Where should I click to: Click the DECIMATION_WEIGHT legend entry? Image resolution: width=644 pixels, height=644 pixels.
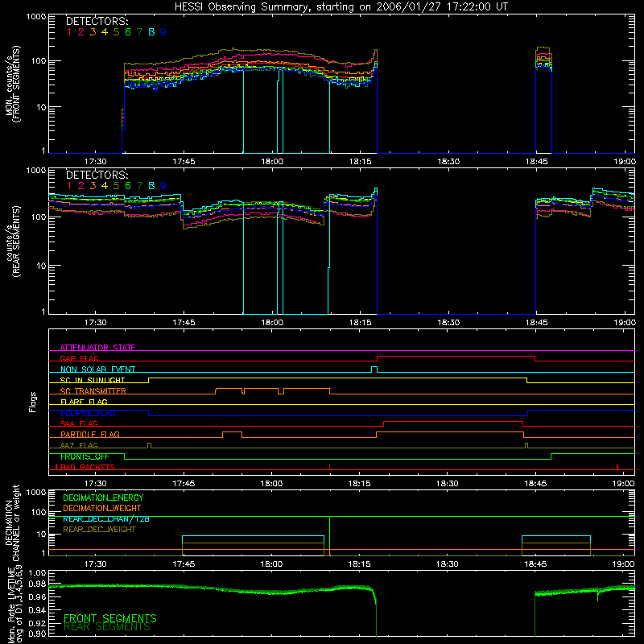pos(102,508)
